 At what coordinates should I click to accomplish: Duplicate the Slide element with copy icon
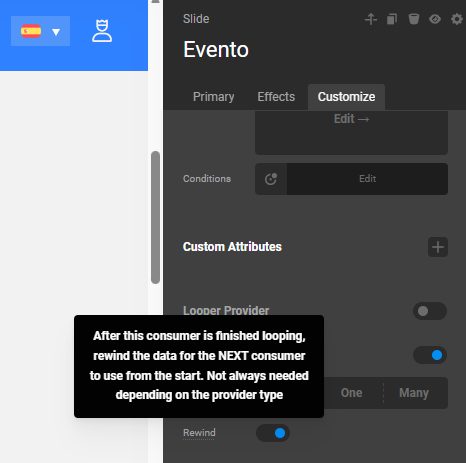[392, 19]
